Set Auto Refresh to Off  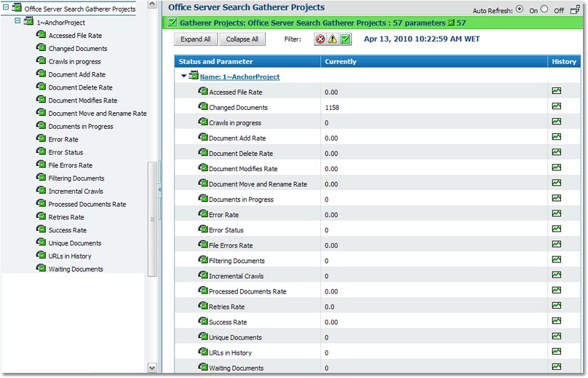pyautogui.click(x=544, y=9)
